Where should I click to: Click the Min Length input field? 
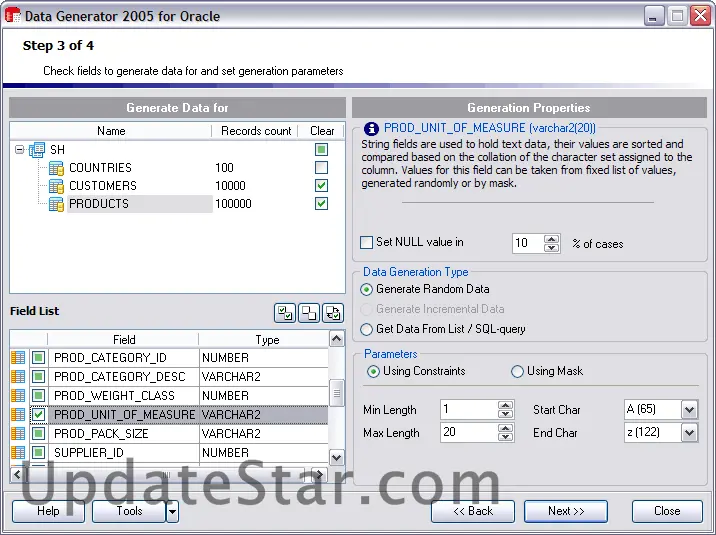[x=469, y=409]
